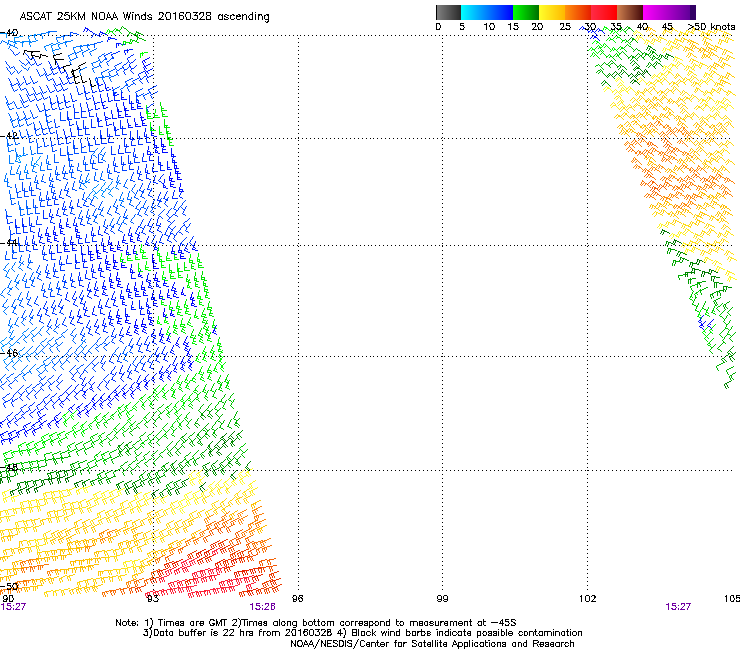Click the legend tick label "25"
The image size is (740, 650).
coord(565,27)
